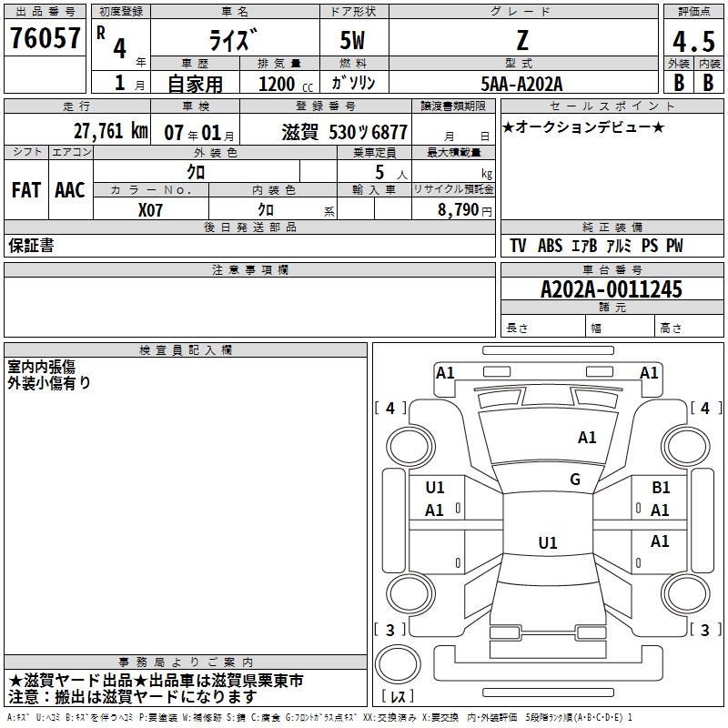
Task: Click the ★オークションデビュー★ sales point text
Action: 583,126
